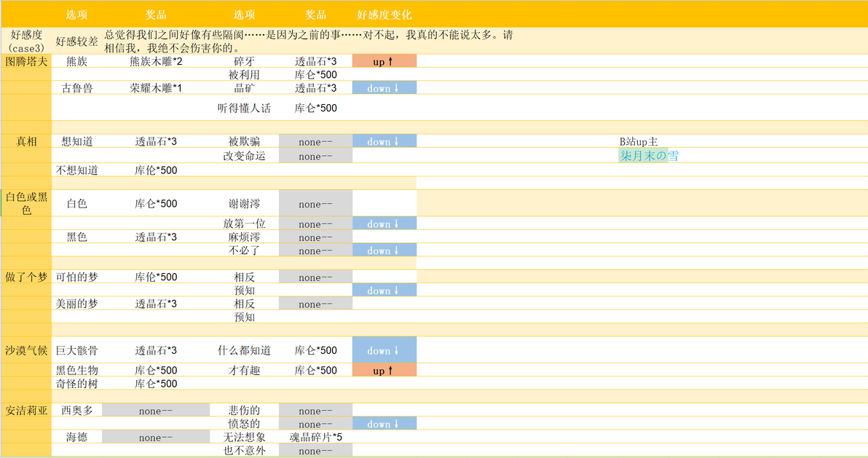This screenshot has height=458, width=868.
Task: Click the 悲伤的 option cell
Action: (244, 411)
